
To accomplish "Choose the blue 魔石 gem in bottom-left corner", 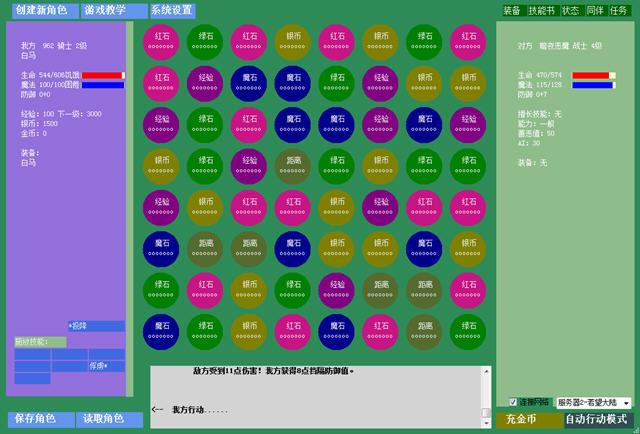I will (x=160, y=329).
